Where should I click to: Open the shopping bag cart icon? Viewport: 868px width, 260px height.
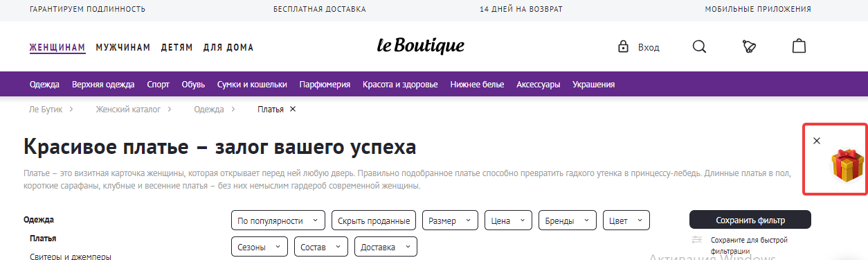click(x=799, y=46)
